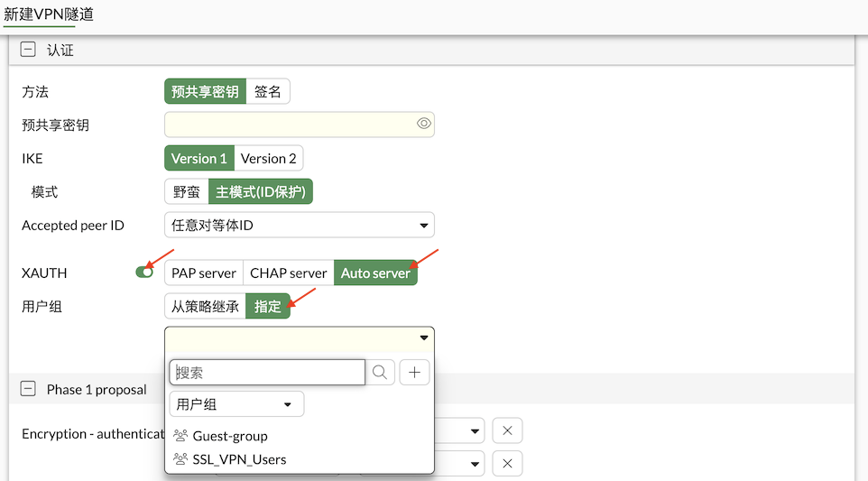
Task: Choose IKE Version 1
Action: pos(199,158)
